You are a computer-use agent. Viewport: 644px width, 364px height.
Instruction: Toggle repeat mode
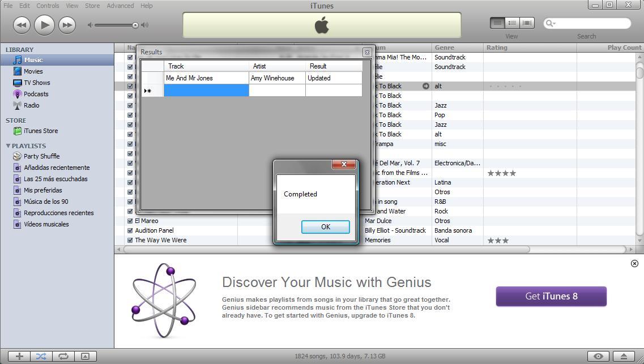coord(63,356)
